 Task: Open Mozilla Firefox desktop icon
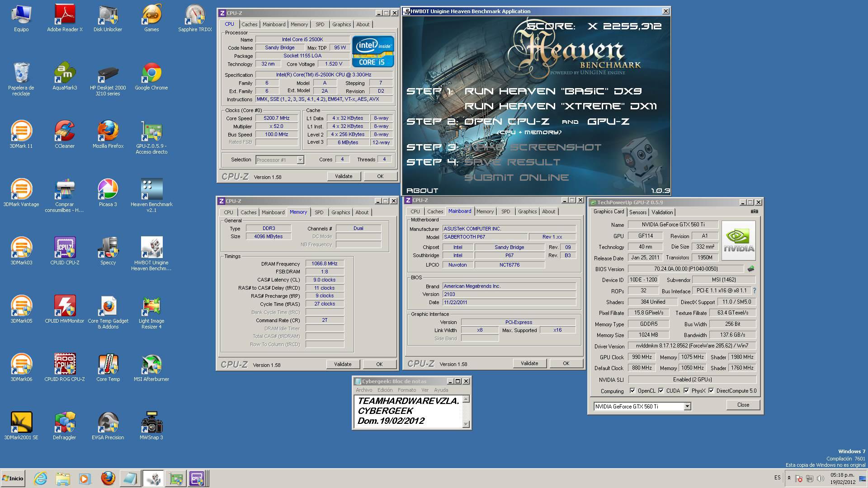click(108, 135)
